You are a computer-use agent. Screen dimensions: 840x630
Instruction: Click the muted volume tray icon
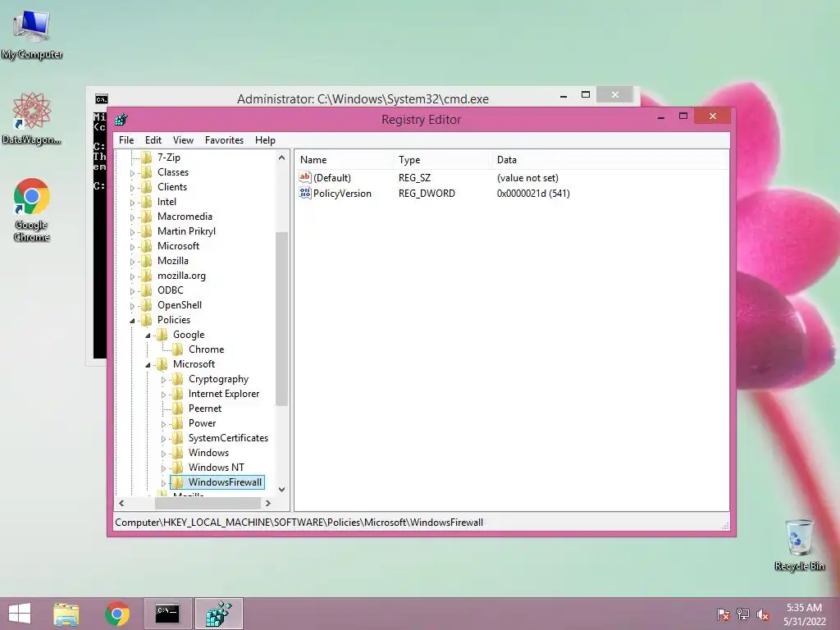point(763,614)
